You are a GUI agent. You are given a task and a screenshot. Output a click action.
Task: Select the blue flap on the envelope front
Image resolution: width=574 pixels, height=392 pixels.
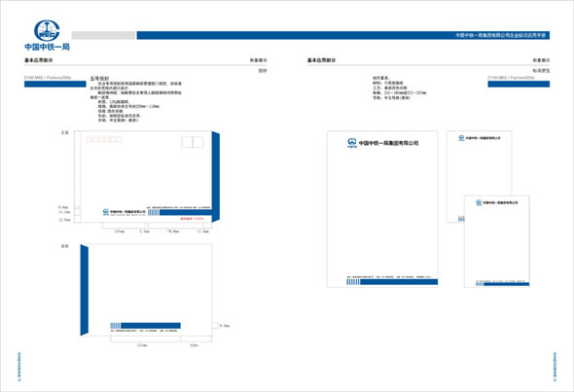[216, 176]
